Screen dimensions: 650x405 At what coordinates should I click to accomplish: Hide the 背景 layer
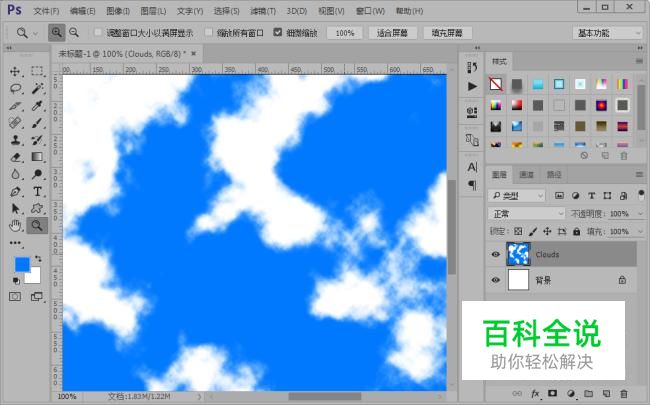click(x=495, y=280)
